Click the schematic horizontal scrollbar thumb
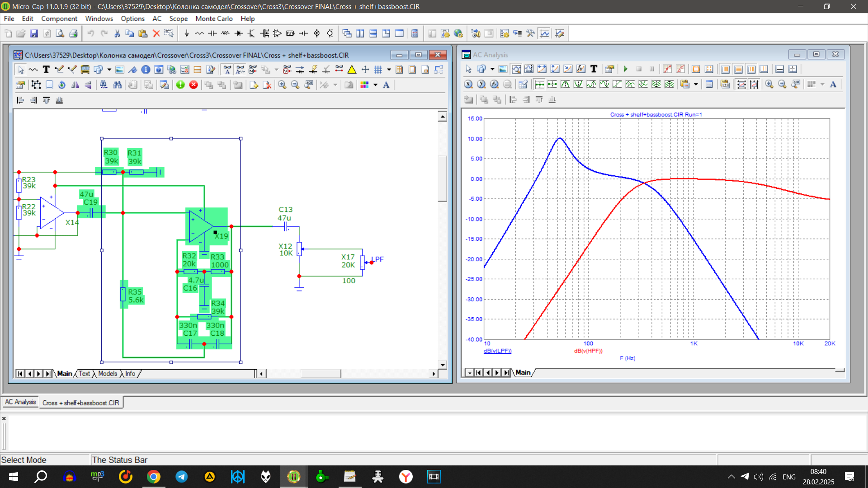Screen dimensions: 868x488 pyautogui.click(x=321, y=374)
